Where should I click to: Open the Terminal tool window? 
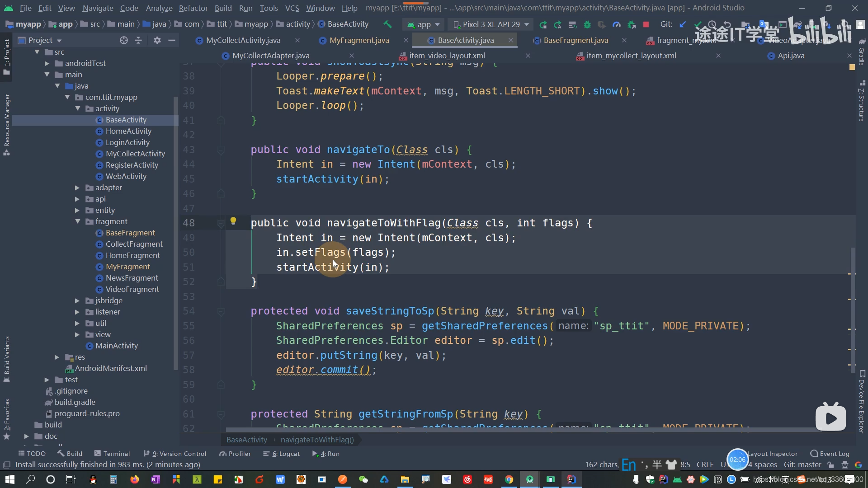pyautogui.click(x=112, y=454)
